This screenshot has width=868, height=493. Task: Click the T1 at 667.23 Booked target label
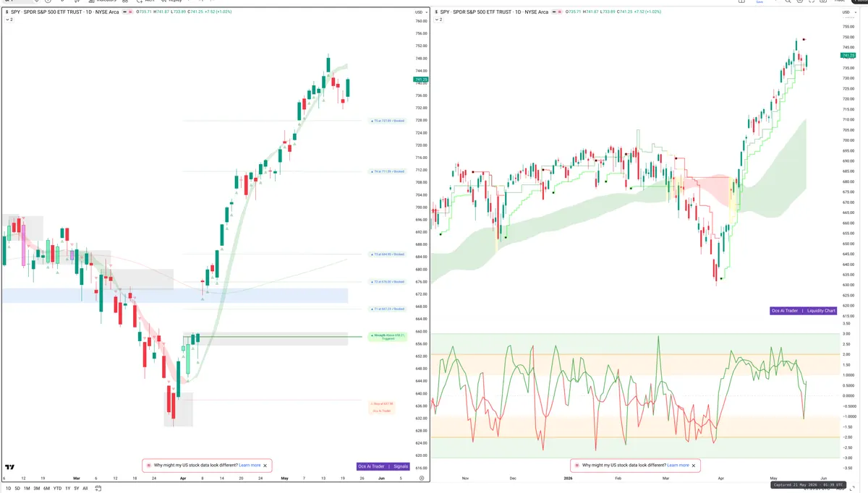point(387,309)
